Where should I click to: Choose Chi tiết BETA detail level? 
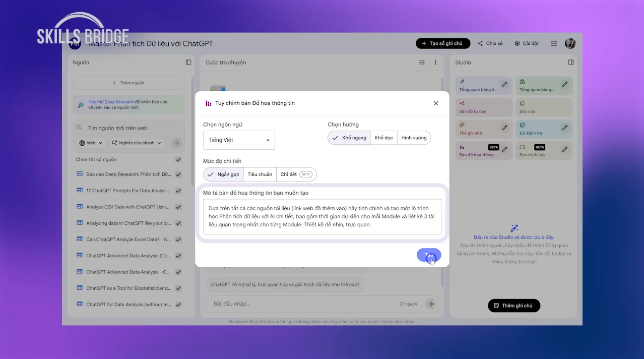[x=296, y=174]
